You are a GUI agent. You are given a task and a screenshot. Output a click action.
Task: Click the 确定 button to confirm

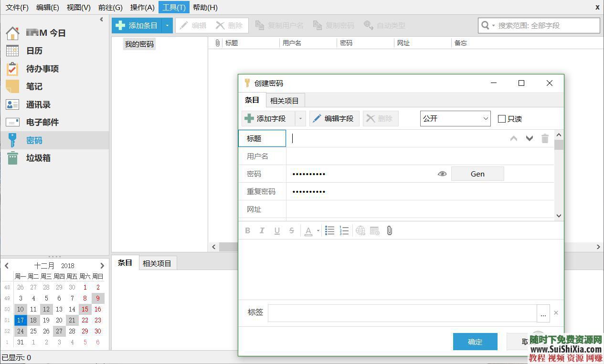[475, 342]
